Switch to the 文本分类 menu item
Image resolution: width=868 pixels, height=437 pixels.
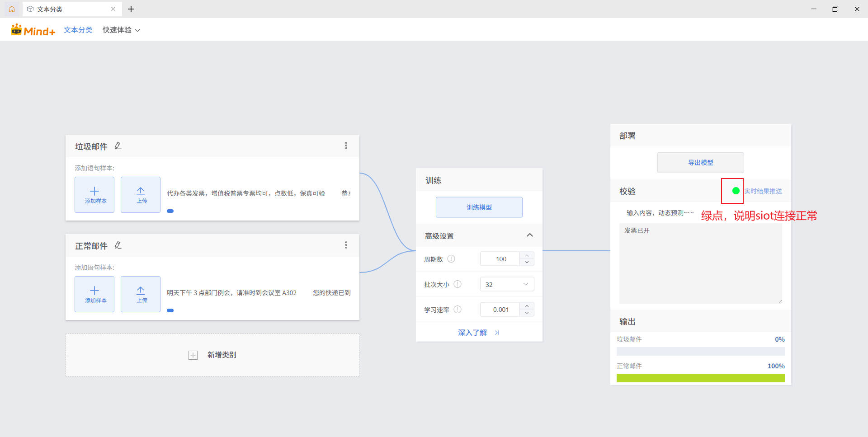click(x=78, y=30)
